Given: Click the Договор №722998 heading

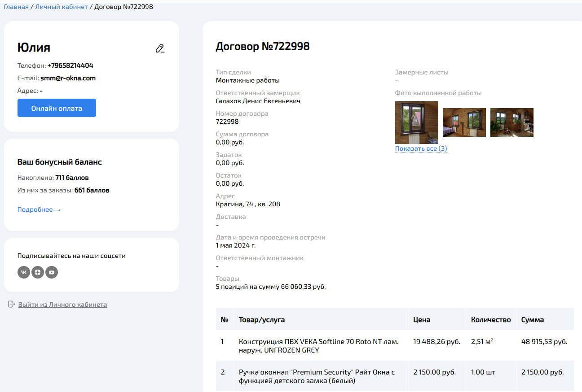Looking at the screenshot, I should pyautogui.click(x=263, y=46).
